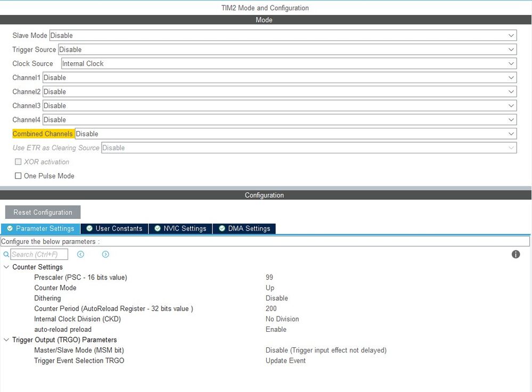Open the Channel4 dropdown
The height and width of the screenshot is (392, 532).
(280, 120)
